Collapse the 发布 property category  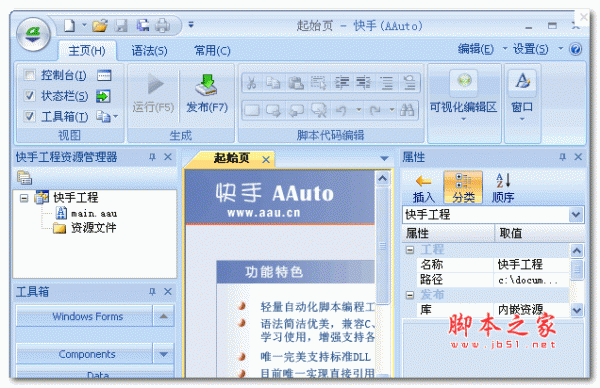410,295
